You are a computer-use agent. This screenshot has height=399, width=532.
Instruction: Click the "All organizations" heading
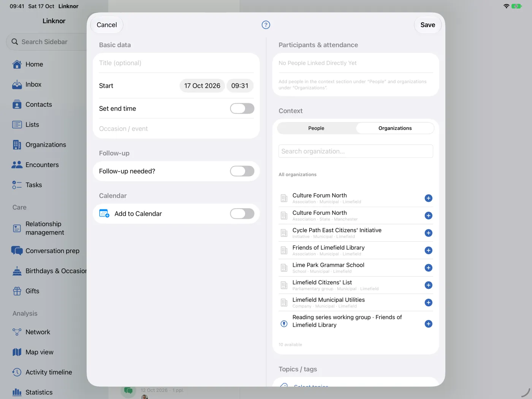(x=298, y=174)
